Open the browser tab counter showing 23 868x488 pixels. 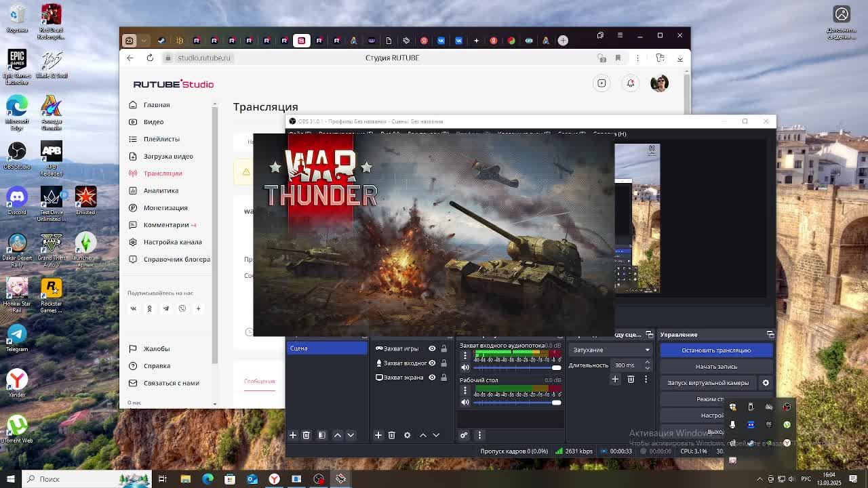[129, 41]
